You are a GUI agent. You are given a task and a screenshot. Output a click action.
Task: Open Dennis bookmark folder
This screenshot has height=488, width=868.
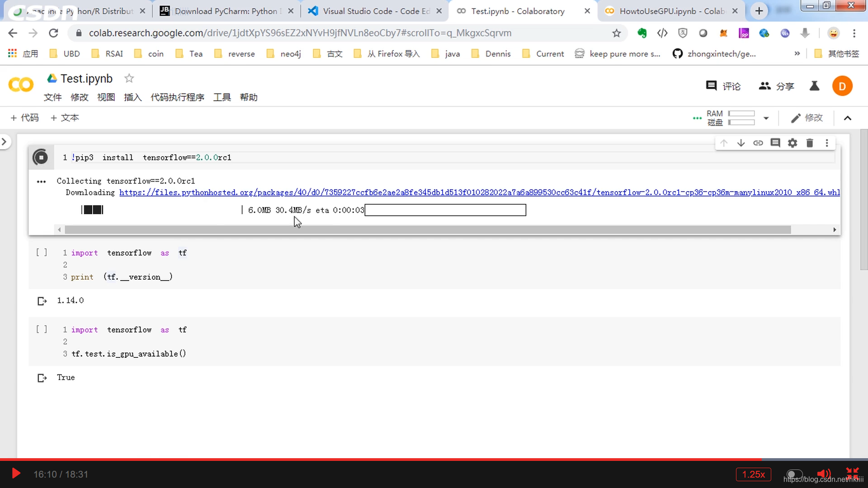(491, 54)
